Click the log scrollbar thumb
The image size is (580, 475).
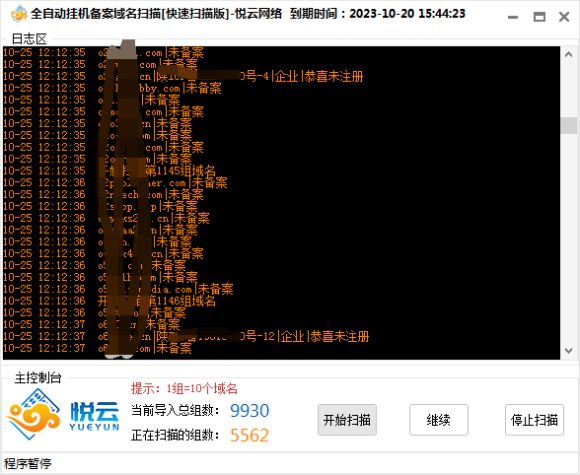569,125
